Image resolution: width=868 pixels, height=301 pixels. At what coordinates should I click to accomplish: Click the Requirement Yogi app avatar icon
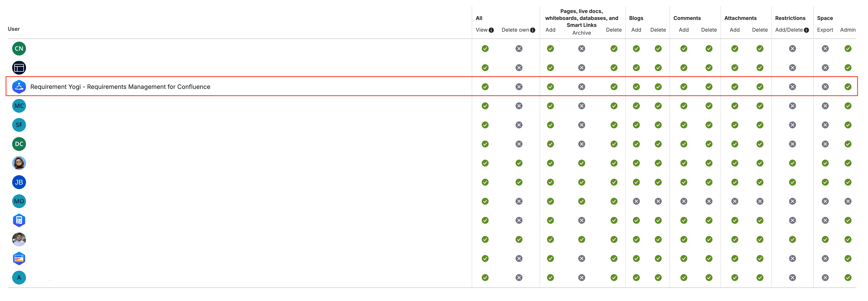pyautogui.click(x=19, y=87)
